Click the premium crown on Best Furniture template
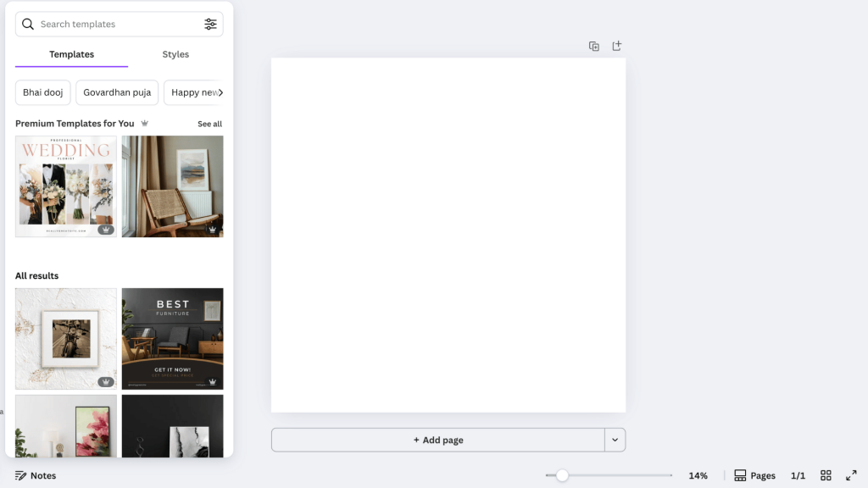 tap(212, 380)
